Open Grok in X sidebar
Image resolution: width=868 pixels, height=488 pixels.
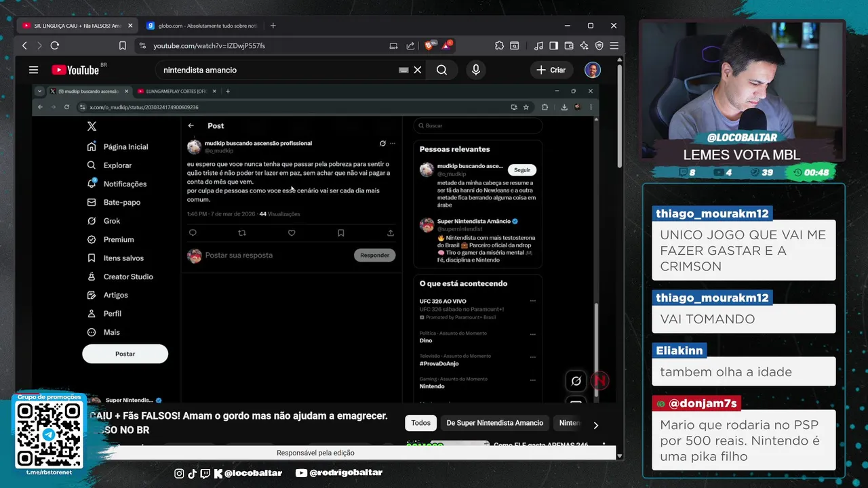[104, 221]
